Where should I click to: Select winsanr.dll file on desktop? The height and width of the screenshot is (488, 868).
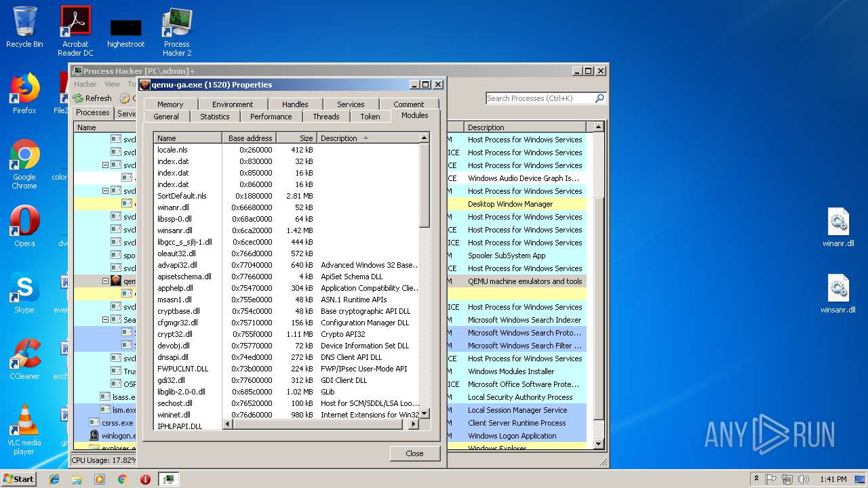pos(838,294)
